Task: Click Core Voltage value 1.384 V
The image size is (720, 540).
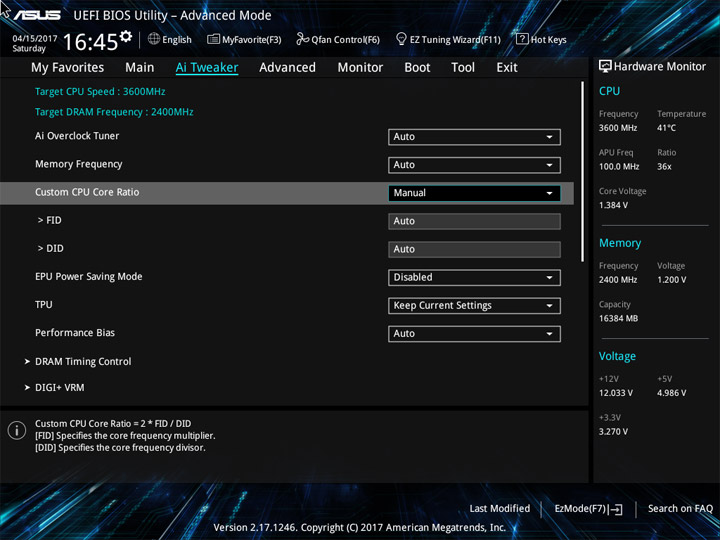Action: (x=613, y=205)
